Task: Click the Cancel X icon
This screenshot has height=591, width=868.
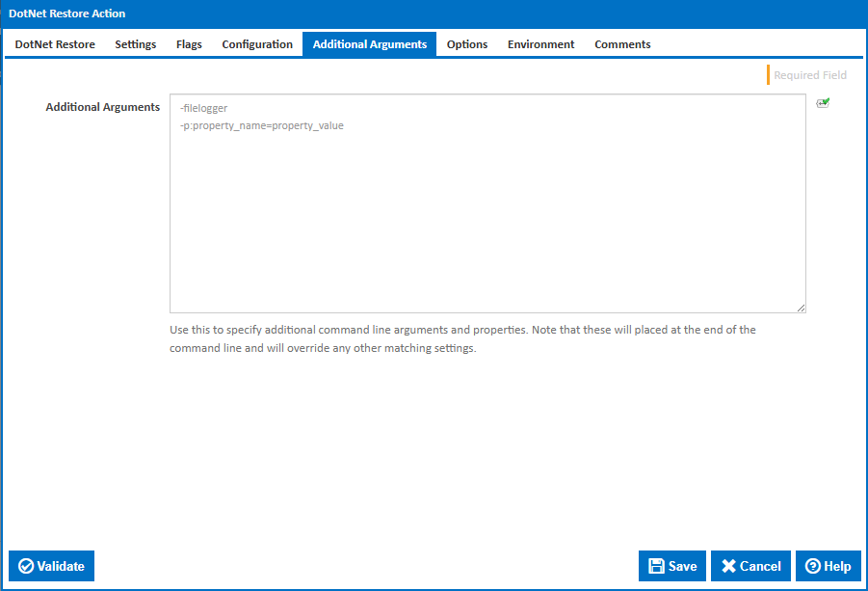Action: 729,566
